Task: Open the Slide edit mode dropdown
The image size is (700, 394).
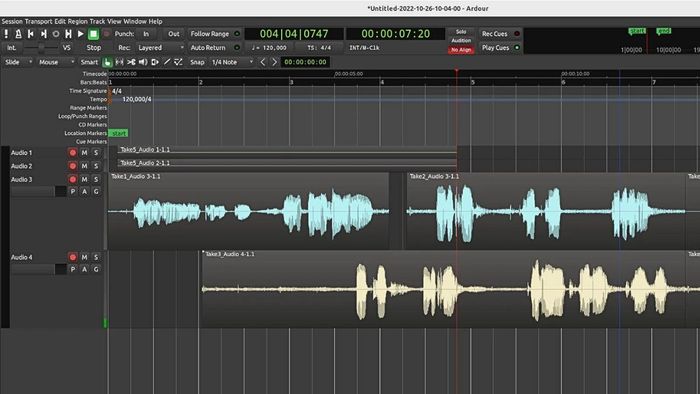Action: pyautogui.click(x=18, y=62)
